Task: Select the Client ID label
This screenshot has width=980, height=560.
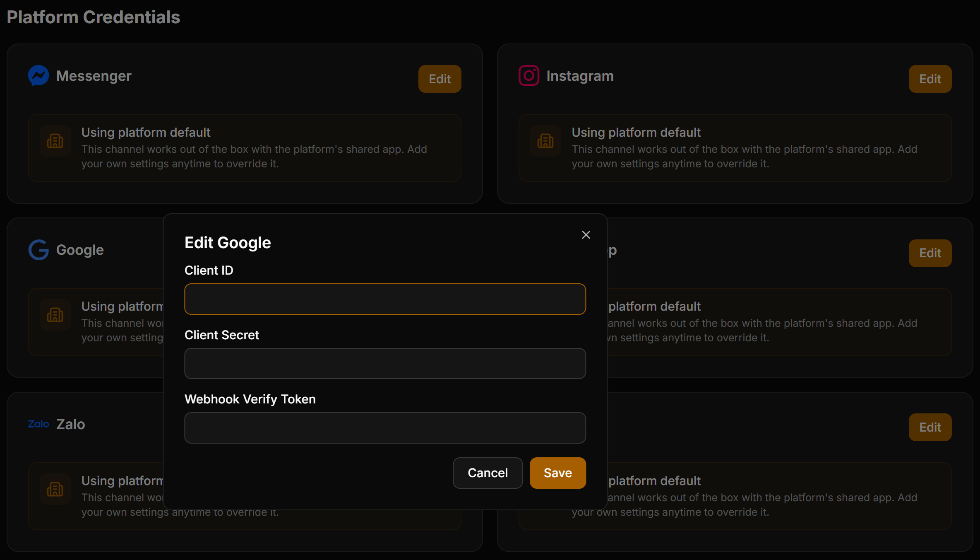Action: (x=209, y=270)
